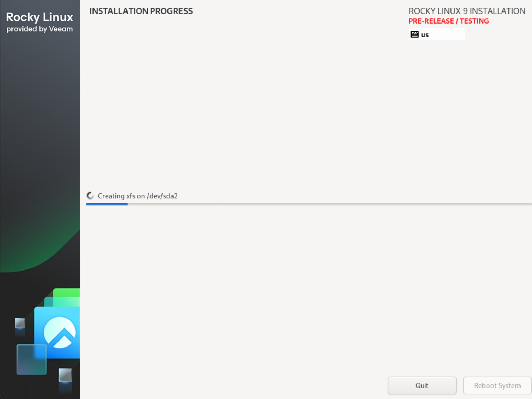Open the us keyboard layout indicator
This screenshot has width=532, height=399.
coord(437,34)
